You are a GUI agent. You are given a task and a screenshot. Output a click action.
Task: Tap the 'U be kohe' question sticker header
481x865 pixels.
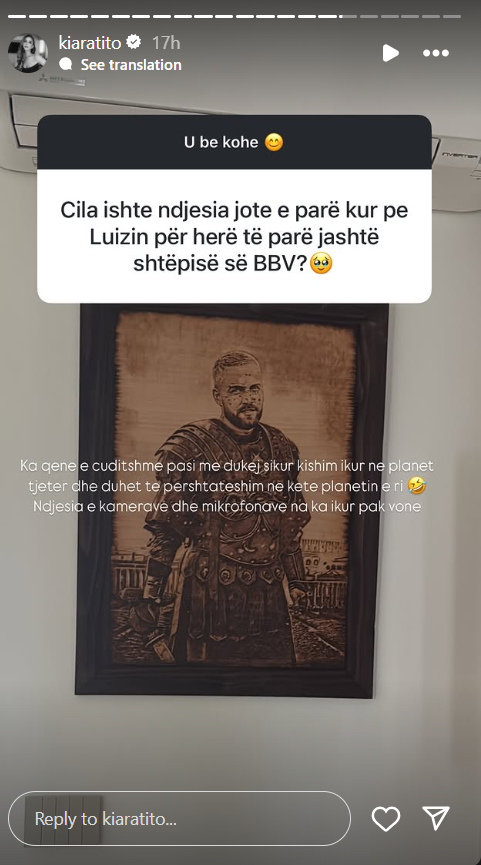[x=234, y=142]
